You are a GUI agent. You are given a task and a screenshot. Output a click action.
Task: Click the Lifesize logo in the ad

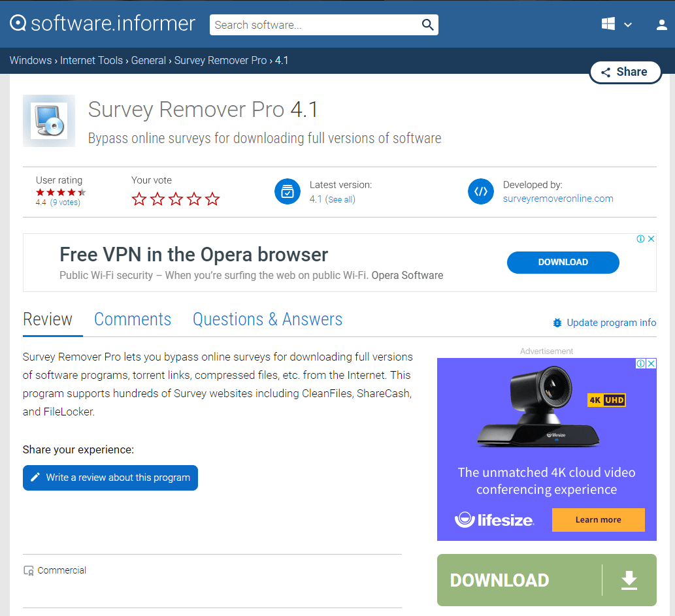494,520
